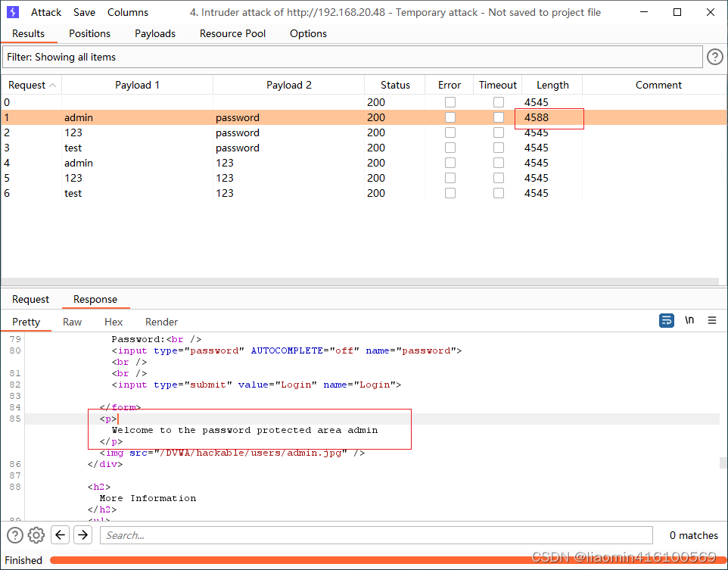Screen dimensions: 728x570
Task: Click 'Welcome to the password protected area admin' text
Action: coord(244,430)
